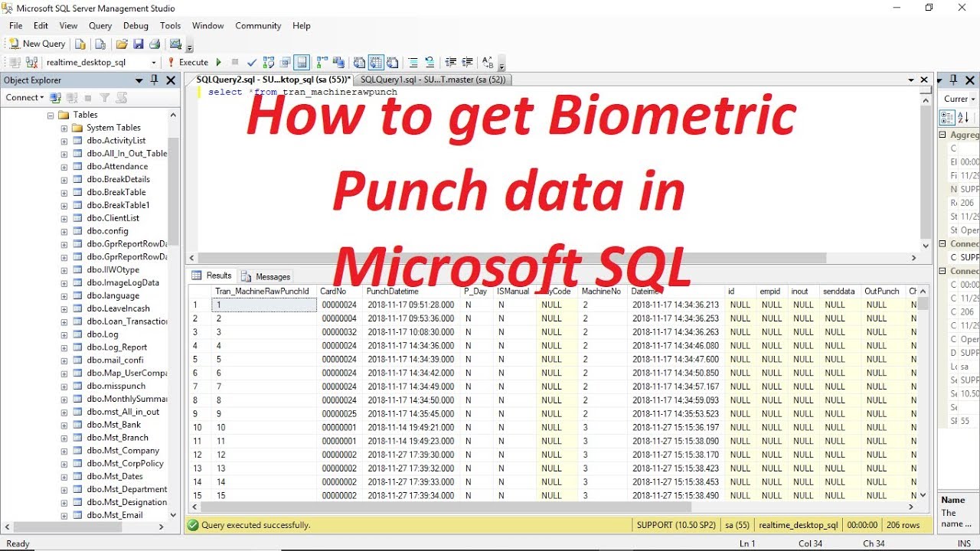Open the Help menu
Viewport: 980px width, 551px height.
coord(302,25)
